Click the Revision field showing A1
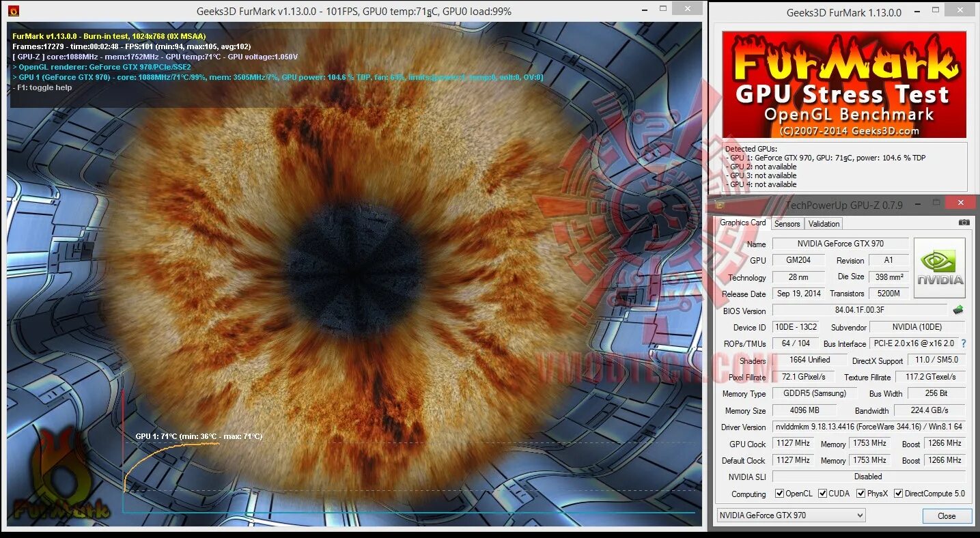 click(888, 260)
